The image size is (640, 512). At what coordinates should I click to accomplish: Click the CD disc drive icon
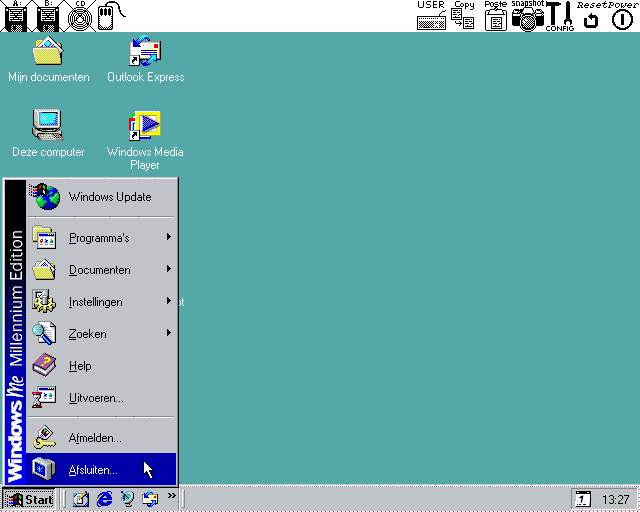click(x=80, y=16)
